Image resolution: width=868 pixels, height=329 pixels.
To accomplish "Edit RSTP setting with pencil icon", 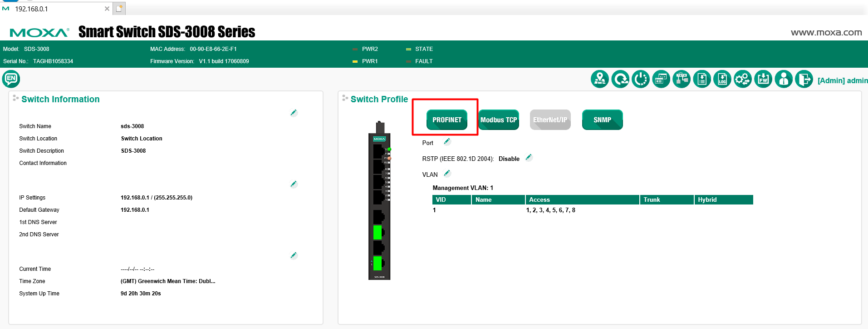I will (529, 157).
